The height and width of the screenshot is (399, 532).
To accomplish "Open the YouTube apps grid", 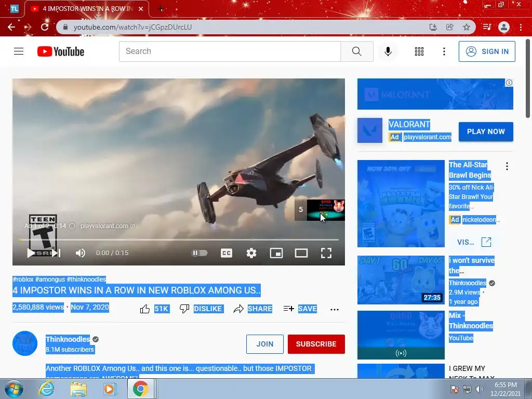I will click(x=419, y=51).
